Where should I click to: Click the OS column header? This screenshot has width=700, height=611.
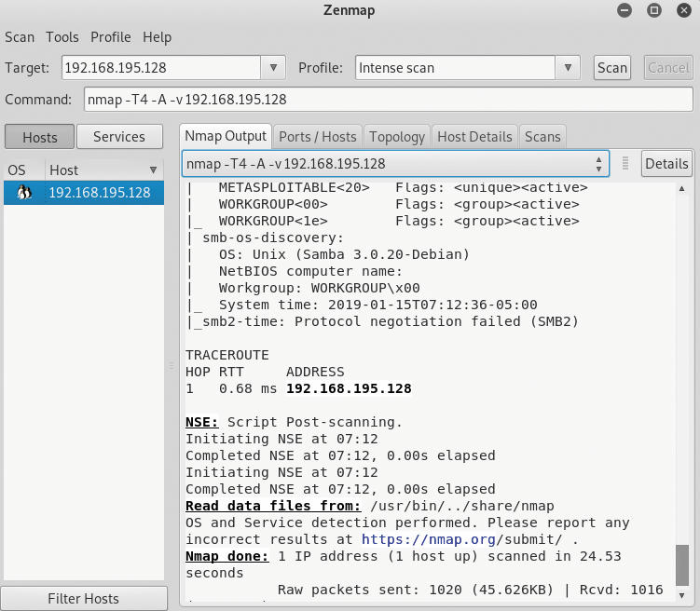click(x=24, y=170)
